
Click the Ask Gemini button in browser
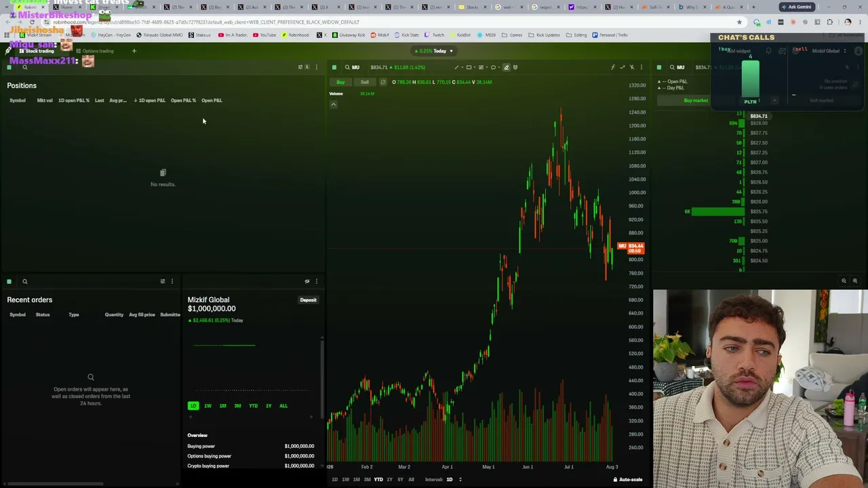[796, 7]
